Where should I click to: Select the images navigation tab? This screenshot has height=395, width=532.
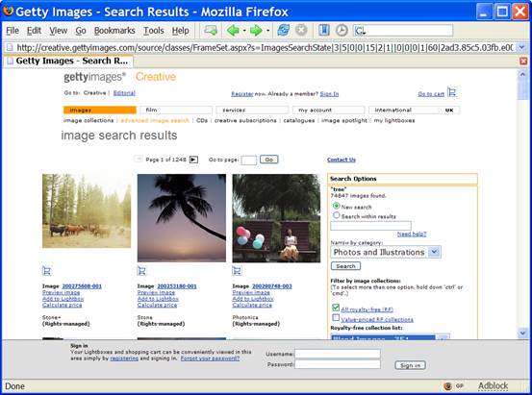[100, 110]
